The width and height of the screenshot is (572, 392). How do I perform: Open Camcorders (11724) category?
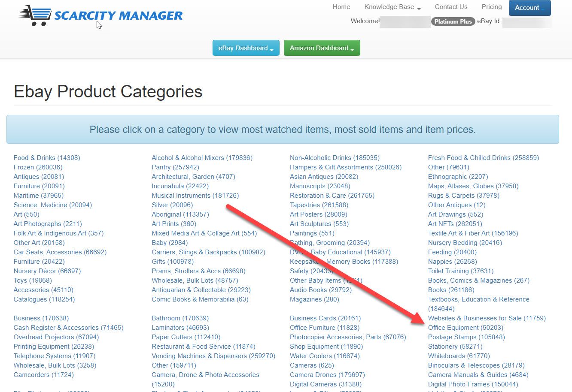click(44, 375)
